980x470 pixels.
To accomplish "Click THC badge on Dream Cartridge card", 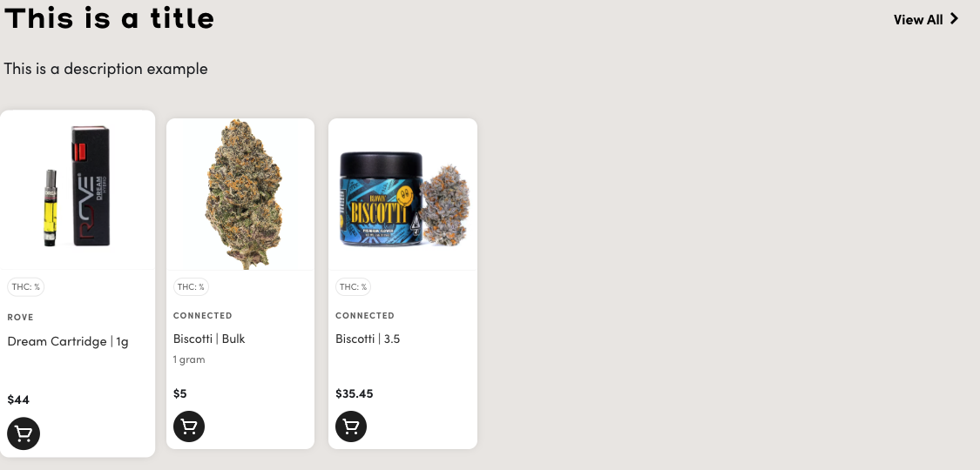I will [25, 287].
